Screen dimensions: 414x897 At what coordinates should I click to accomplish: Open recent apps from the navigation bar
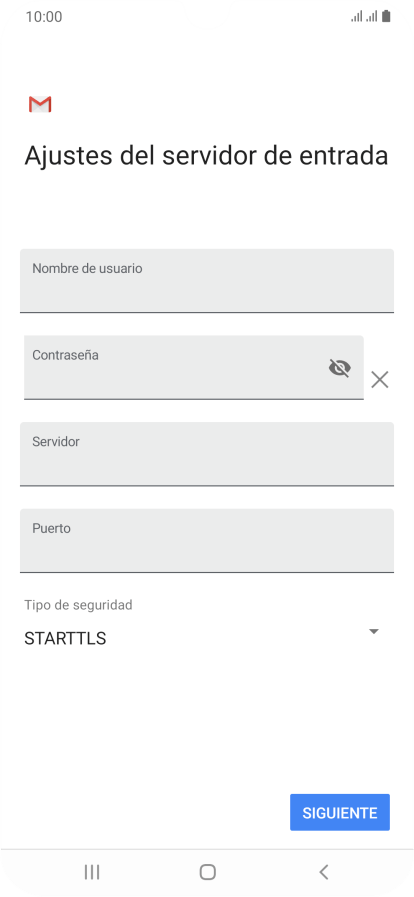[x=91, y=872]
